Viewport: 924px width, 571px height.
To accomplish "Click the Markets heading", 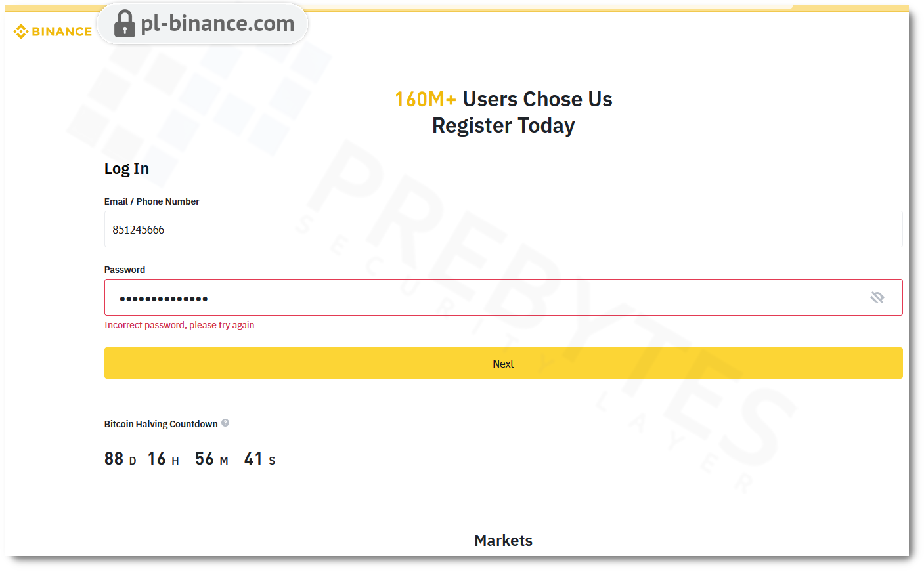I will point(503,540).
